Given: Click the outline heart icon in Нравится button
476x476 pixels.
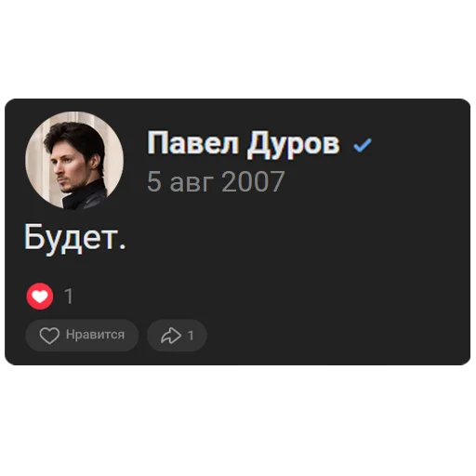Looking at the screenshot, I should pyautogui.click(x=49, y=336).
